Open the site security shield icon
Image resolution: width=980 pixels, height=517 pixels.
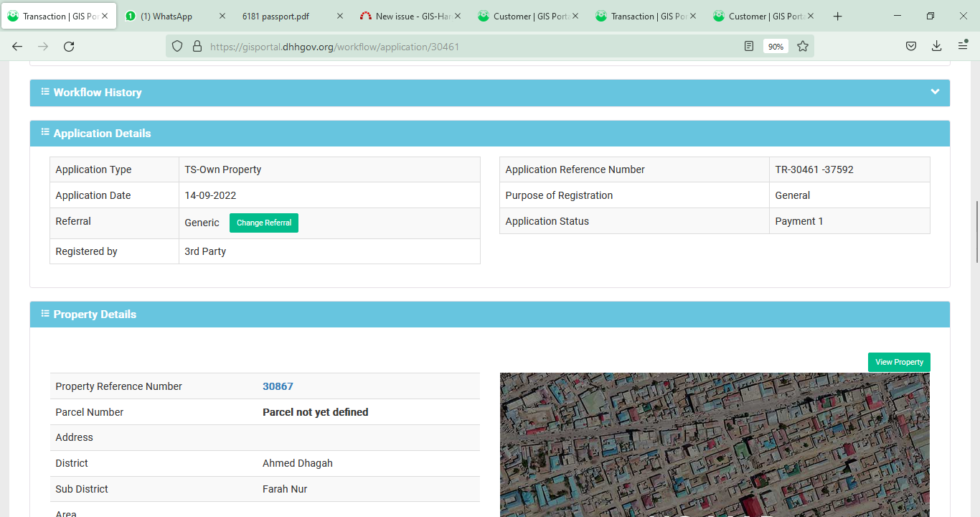pos(178,46)
